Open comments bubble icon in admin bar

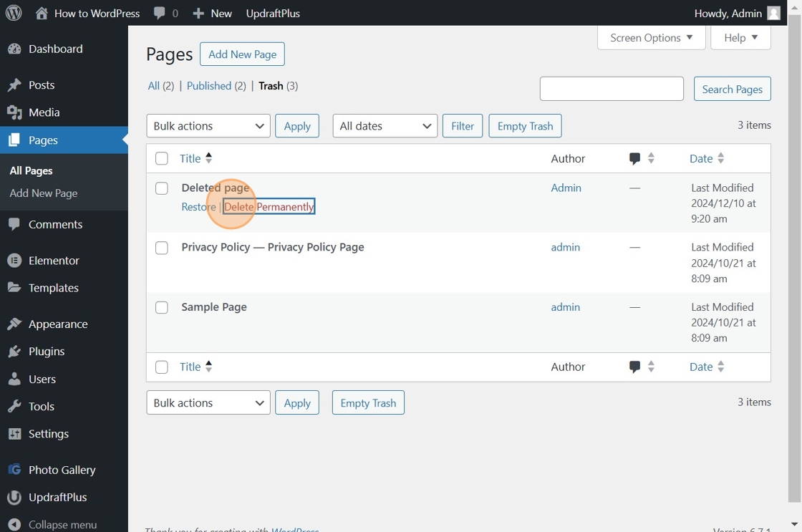click(160, 14)
